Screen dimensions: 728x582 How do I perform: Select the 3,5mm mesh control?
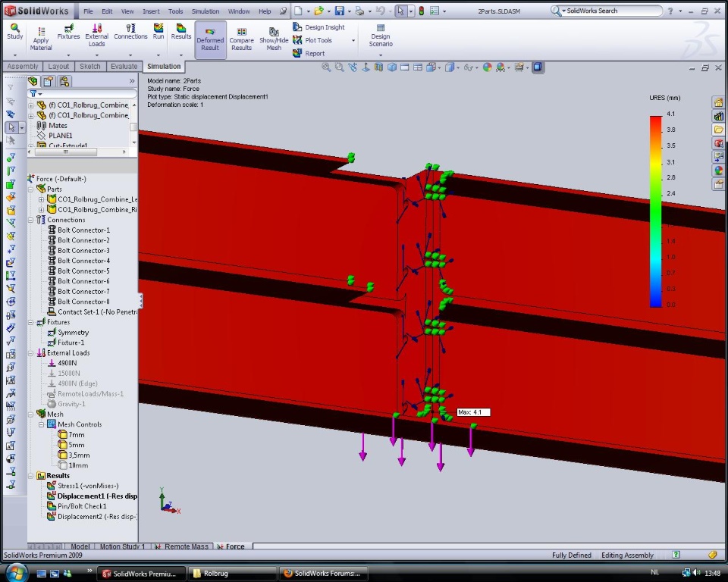74,455
